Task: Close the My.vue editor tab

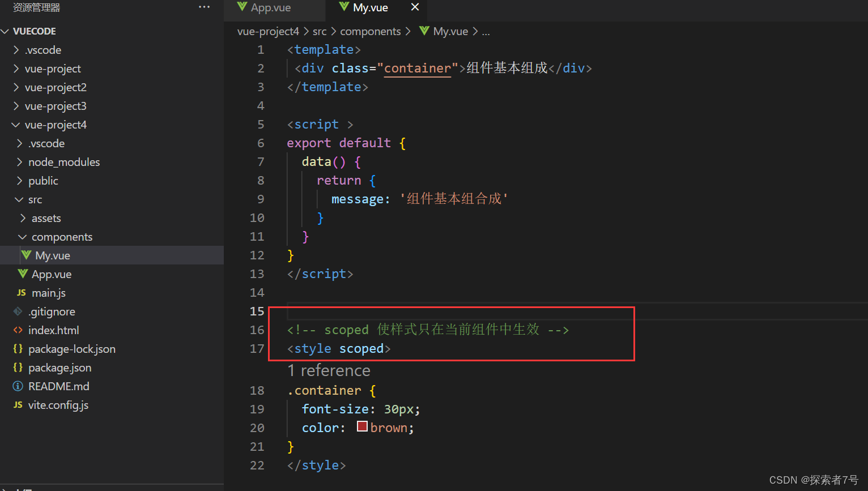Action: click(415, 7)
